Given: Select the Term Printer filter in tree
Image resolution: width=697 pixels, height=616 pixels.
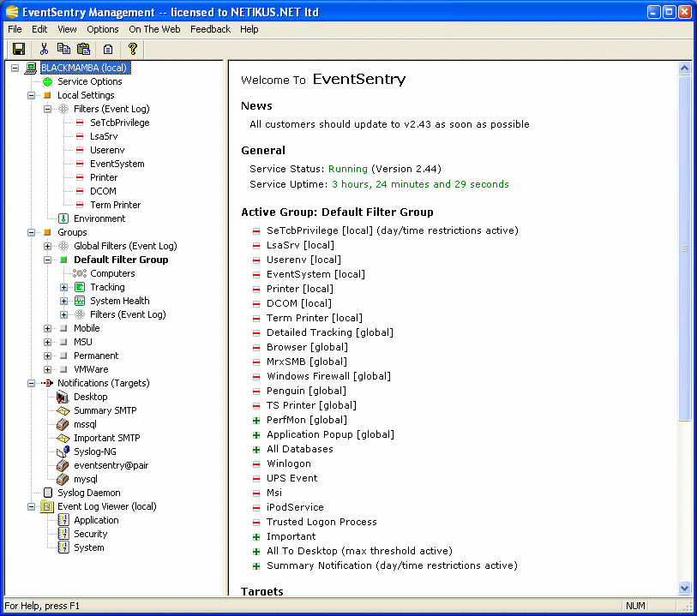Looking at the screenshot, I should pyautogui.click(x=116, y=205).
